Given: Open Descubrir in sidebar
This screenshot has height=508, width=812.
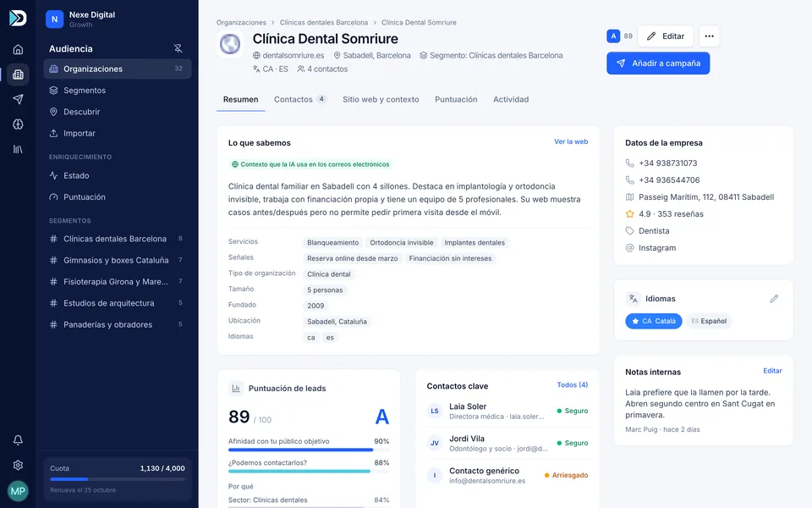Looking at the screenshot, I should coord(118,112).
